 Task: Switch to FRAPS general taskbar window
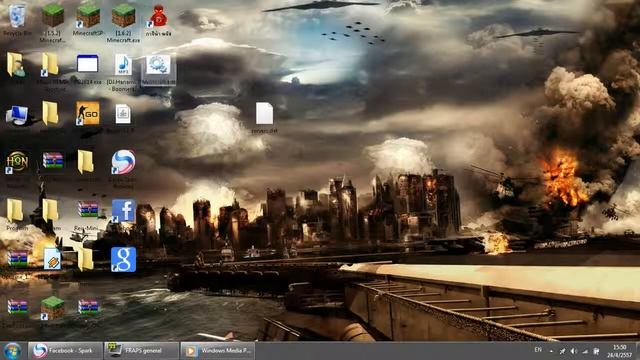click(x=141, y=351)
